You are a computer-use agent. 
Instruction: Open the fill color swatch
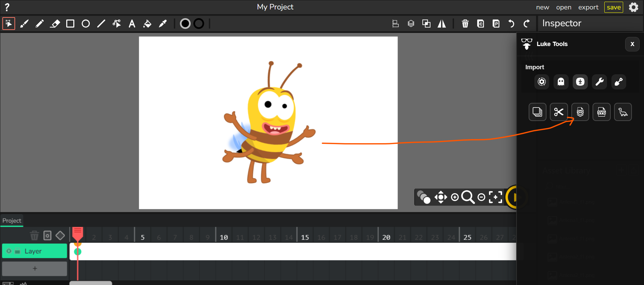click(x=185, y=24)
